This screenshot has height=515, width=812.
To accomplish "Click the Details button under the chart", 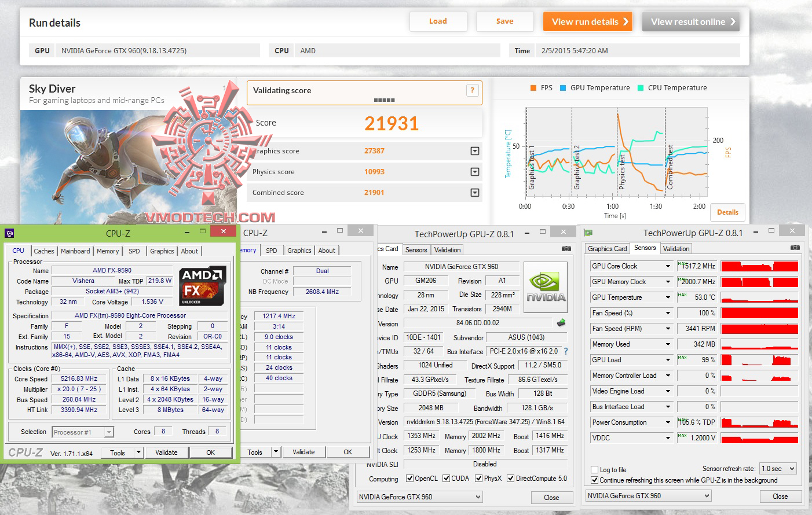I will click(727, 212).
